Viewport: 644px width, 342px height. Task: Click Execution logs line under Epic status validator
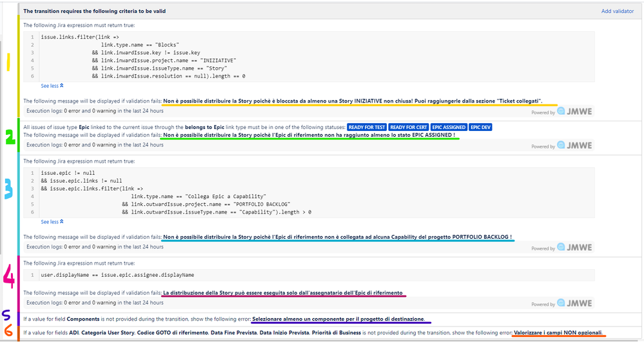pos(95,145)
